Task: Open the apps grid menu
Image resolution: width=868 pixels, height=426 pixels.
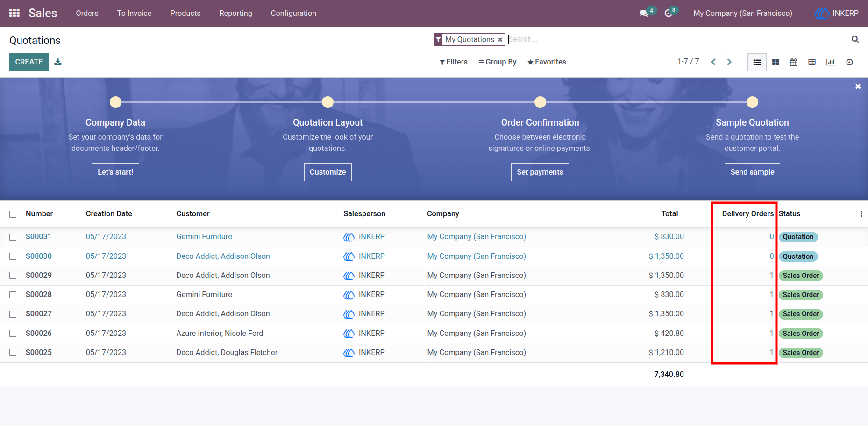Action: point(14,13)
